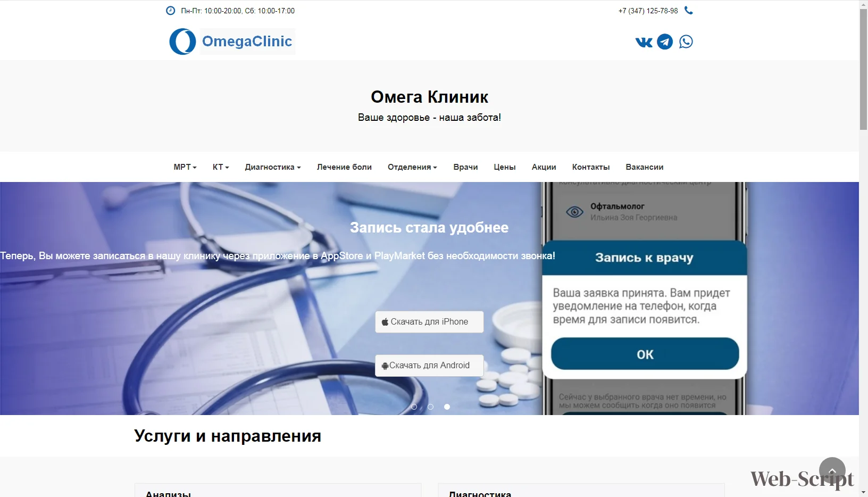Click the scrollbar up arrow
The width and height of the screenshot is (868, 497).
[863, 4]
